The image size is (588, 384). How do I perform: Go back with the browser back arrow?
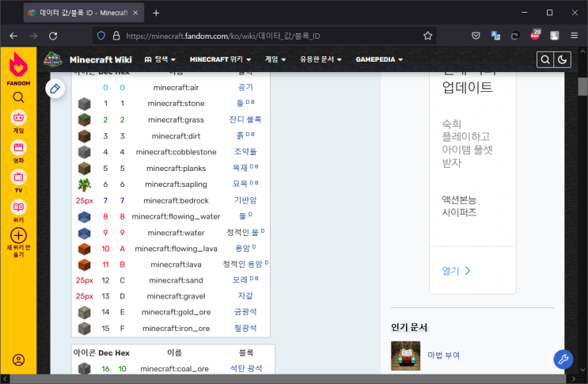[14, 36]
